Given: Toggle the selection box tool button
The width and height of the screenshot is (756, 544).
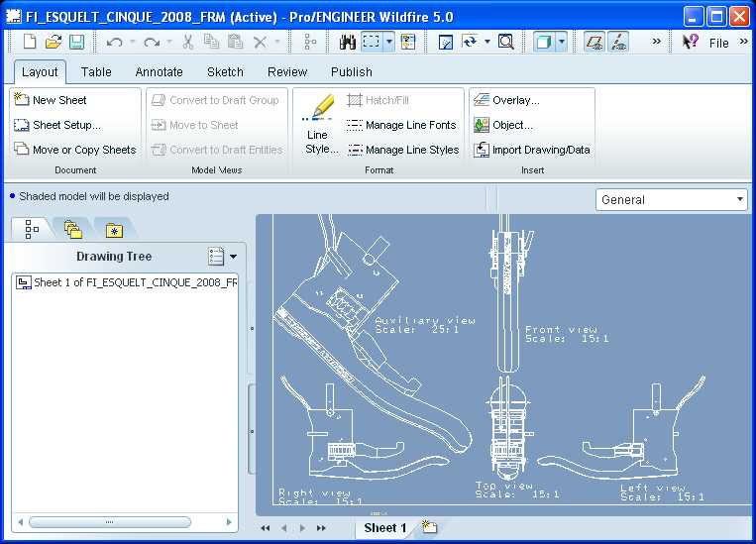Looking at the screenshot, I should coord(373,42).
